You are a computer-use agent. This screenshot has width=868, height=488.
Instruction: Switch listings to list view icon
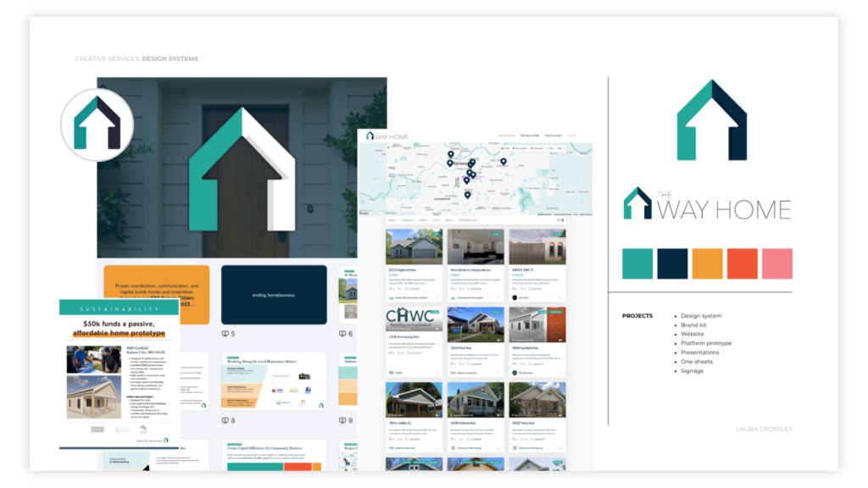point(559,220)
